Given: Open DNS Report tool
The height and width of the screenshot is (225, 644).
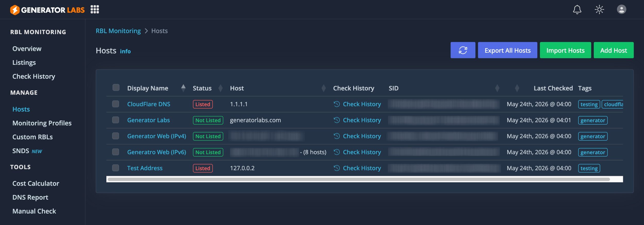Looking at the screenshot, I should pos(30,197).
